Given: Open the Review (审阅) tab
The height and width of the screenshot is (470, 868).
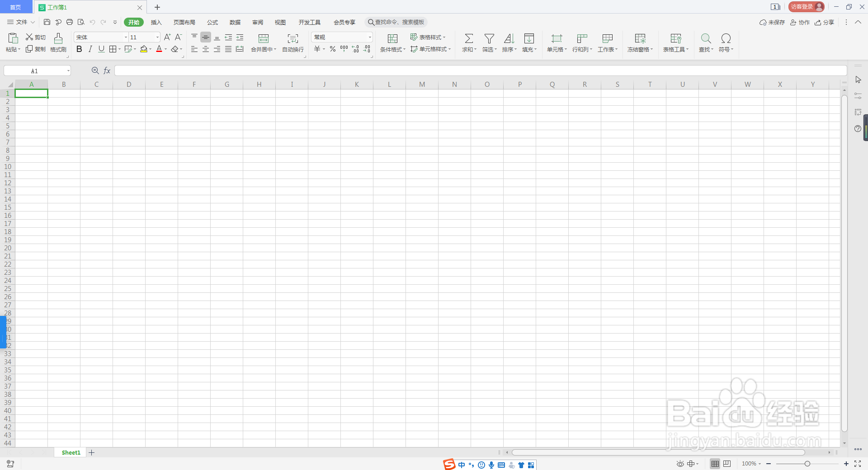Looking at the screenshot, I should [x=258, y=22].
